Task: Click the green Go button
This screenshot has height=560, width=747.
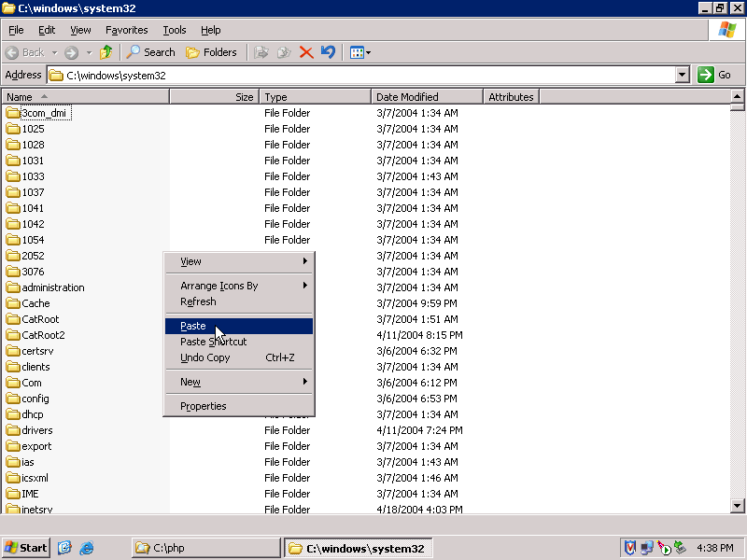Action: click(x=715, y=75)
